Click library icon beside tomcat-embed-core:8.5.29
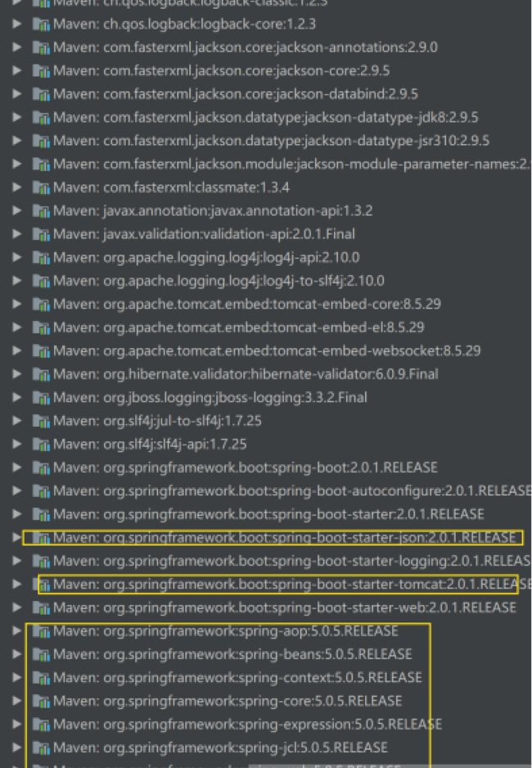 [41, 304]
